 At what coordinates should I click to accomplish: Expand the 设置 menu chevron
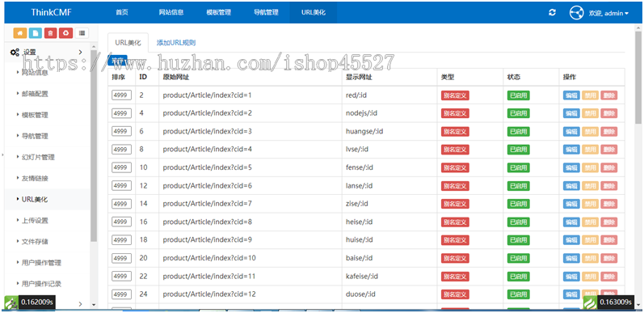click(80, 52)
